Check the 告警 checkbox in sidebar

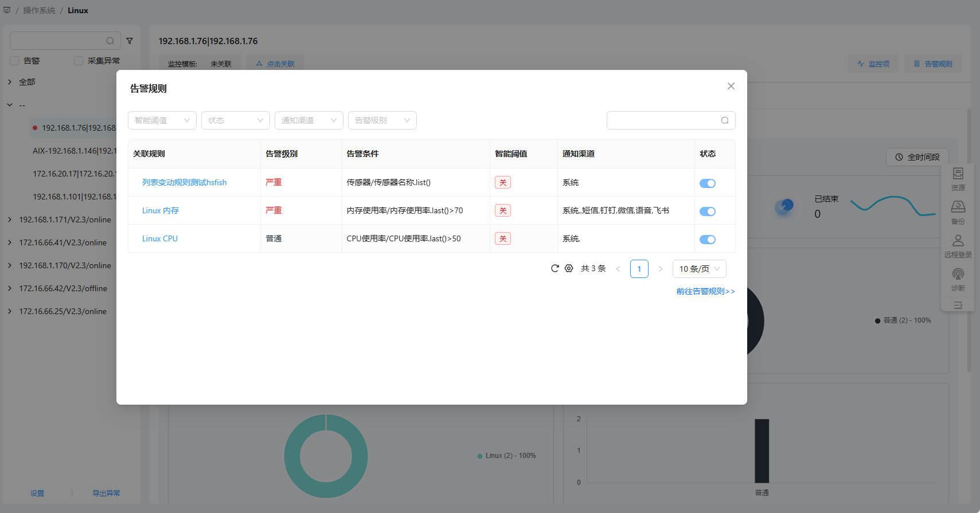(x=15, y=61)
